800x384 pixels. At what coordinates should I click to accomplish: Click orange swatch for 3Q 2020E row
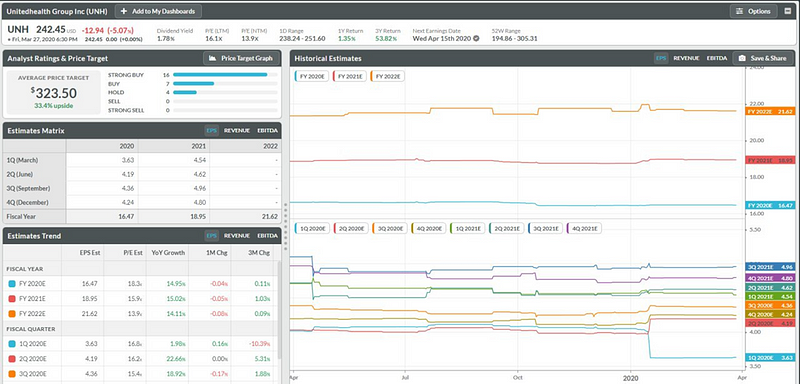coord(12,374)
